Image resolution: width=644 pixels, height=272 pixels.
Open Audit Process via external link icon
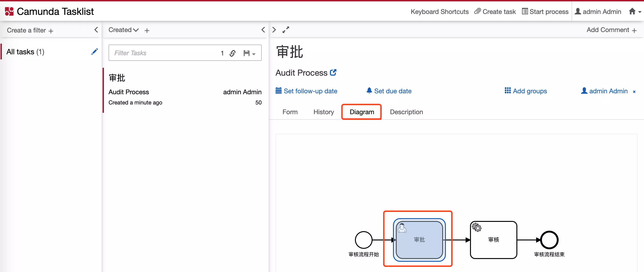point(333,72)
